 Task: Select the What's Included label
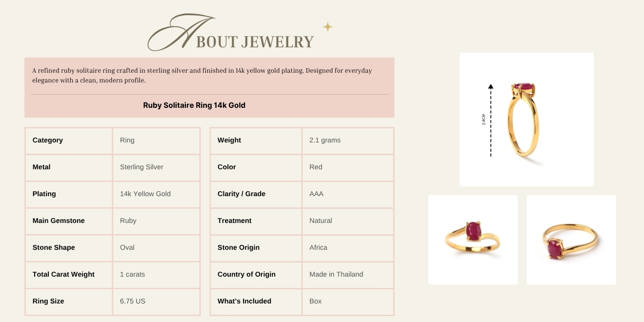[244, 301]
